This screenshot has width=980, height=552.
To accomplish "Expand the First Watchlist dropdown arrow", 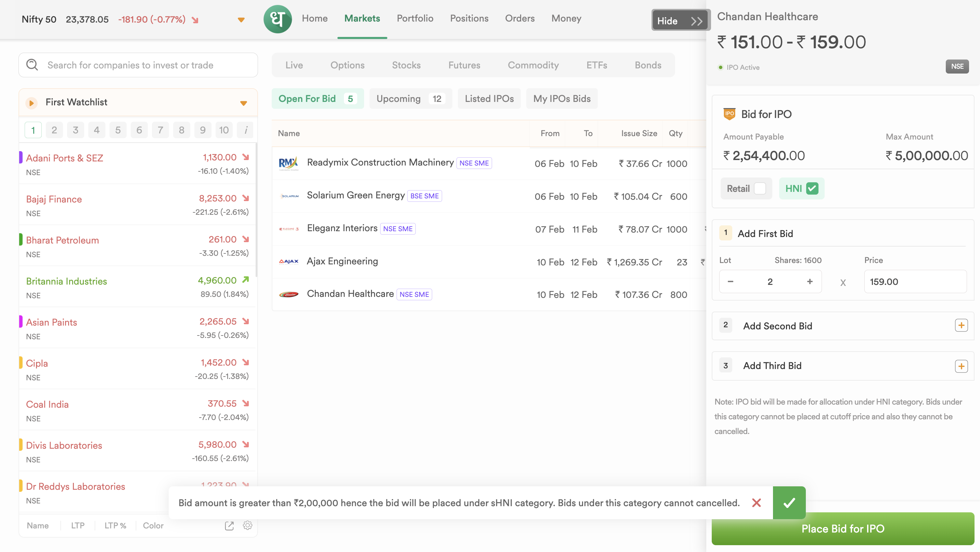I will (244, 103).
